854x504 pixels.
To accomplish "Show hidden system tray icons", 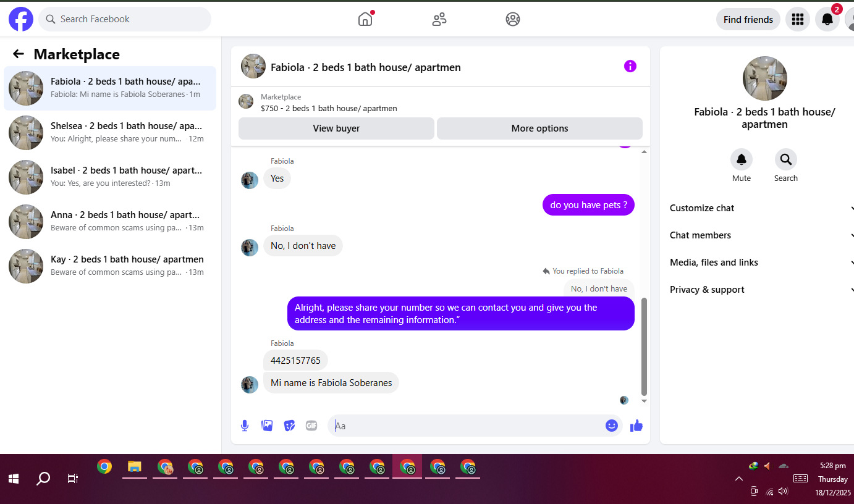I will [x=739, y=479].
